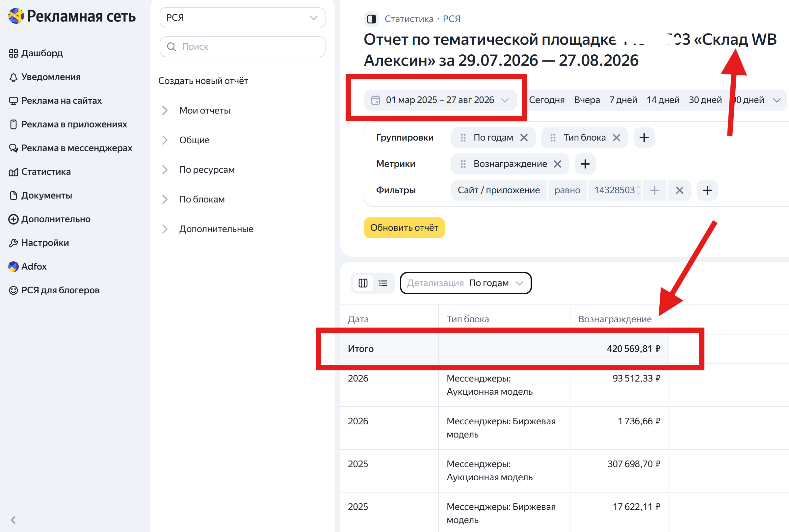Add a new filter with plus
Image resolution: width=789 pixels, height=532 pixels.
point(707,190)
